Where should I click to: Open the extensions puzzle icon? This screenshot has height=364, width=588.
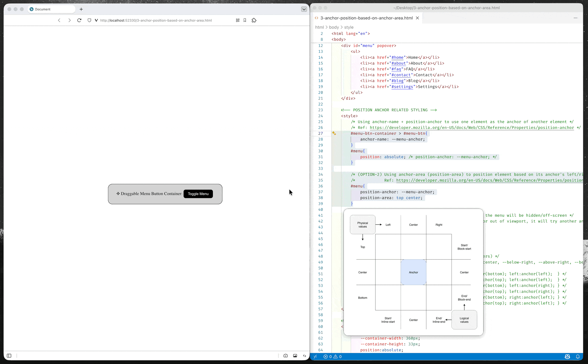pos(254,20)
